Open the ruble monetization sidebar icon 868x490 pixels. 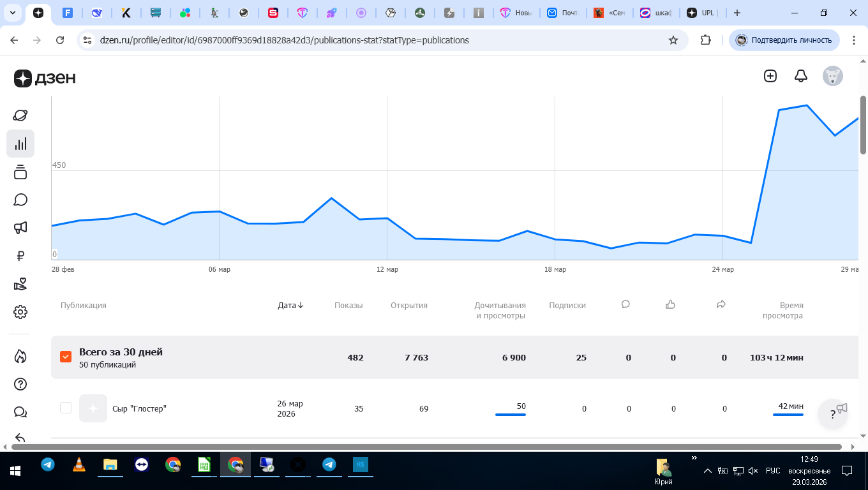tap(20, 256)
